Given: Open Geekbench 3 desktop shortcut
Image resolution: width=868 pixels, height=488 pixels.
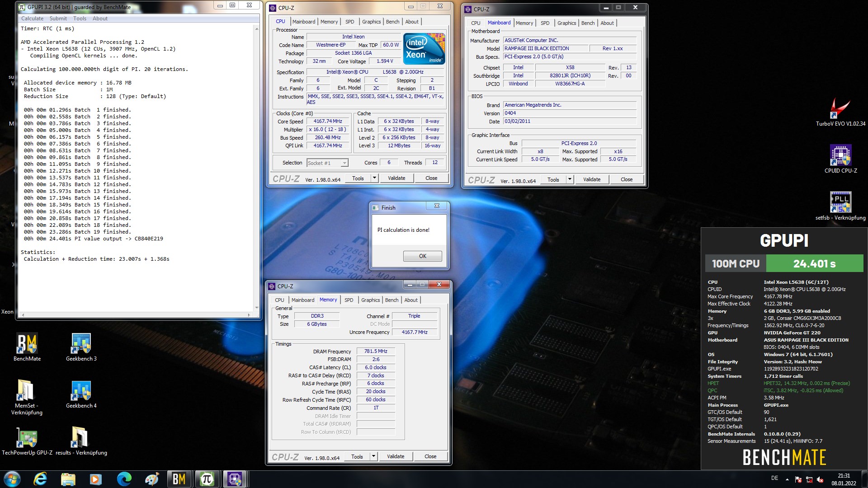Looking at the screenshot, I should [x=81, y=347].
